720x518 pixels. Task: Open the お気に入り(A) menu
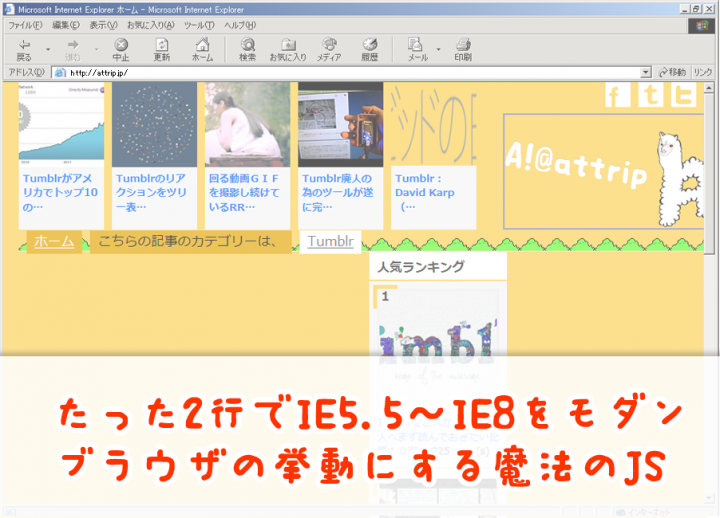point(151,25)
